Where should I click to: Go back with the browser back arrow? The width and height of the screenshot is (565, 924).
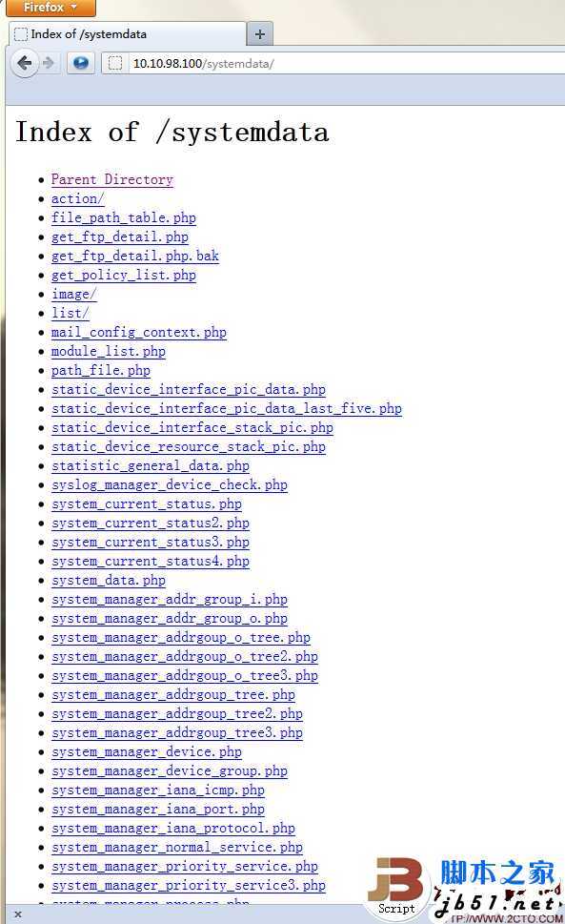[25, 63]
